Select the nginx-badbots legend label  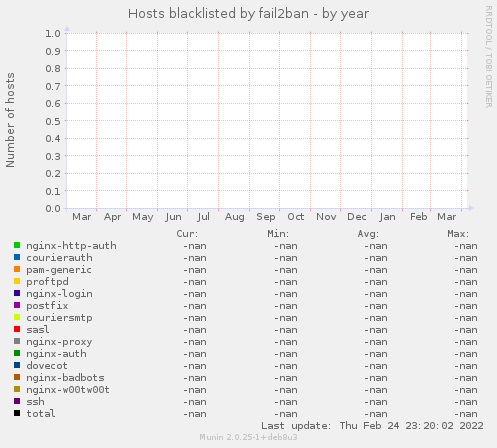[65, 378]
